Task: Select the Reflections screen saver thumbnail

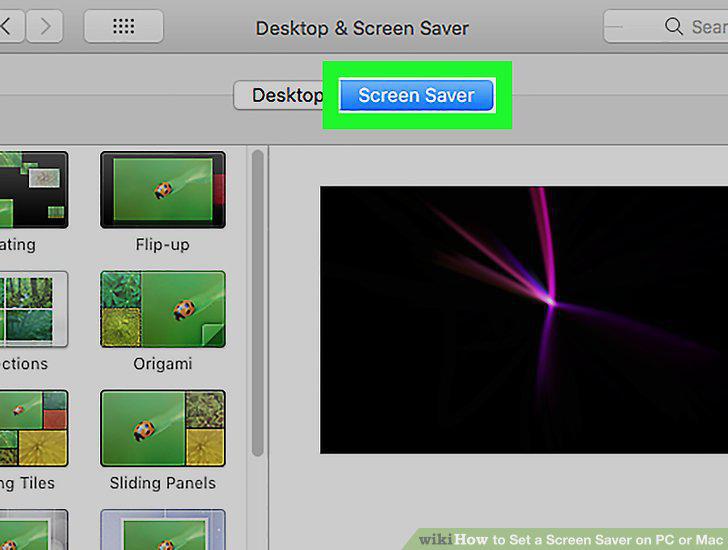Action: [x=34, y=309]
